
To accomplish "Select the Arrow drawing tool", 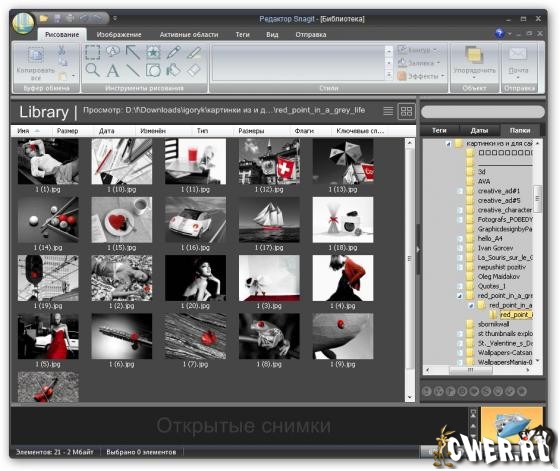I will 133,52.
